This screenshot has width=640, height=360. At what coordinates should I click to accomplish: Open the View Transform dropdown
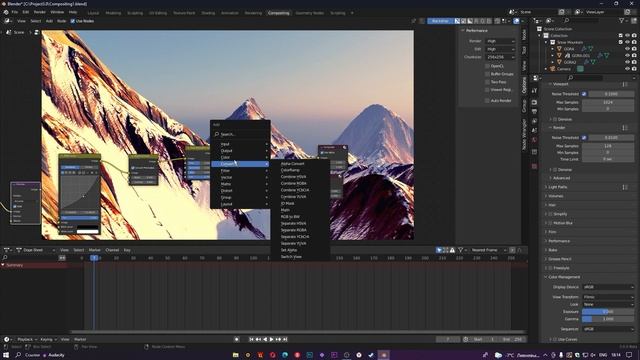pos(608,297)
